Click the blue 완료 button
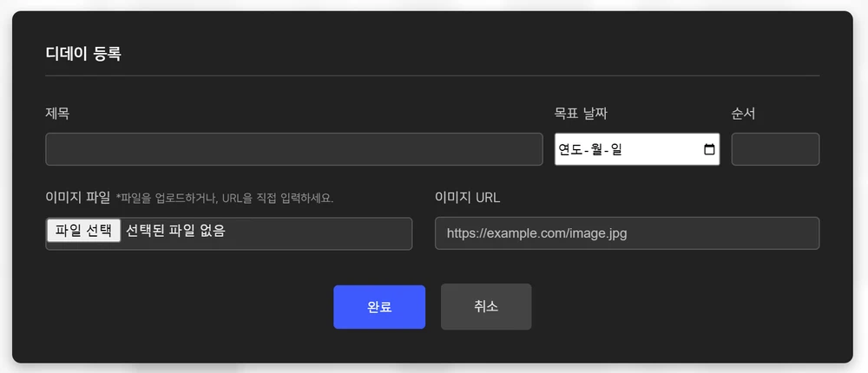The image size is (868, 373). (379, 307)
